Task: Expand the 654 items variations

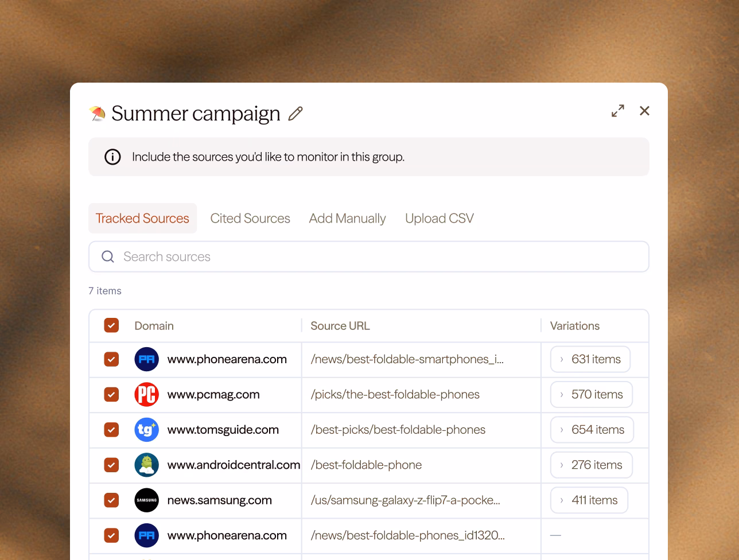Action: (x=592, y=430)
